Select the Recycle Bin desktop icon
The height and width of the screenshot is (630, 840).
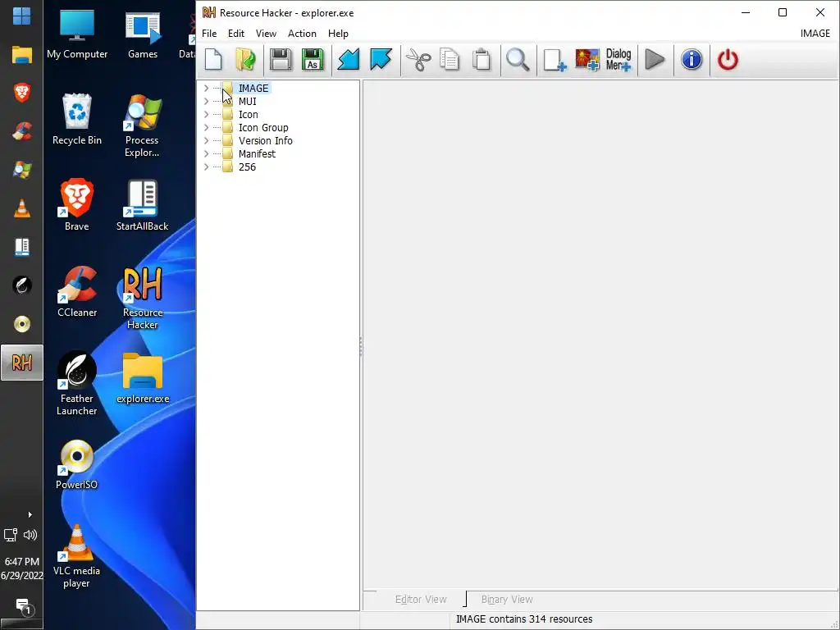coord(77,120)
